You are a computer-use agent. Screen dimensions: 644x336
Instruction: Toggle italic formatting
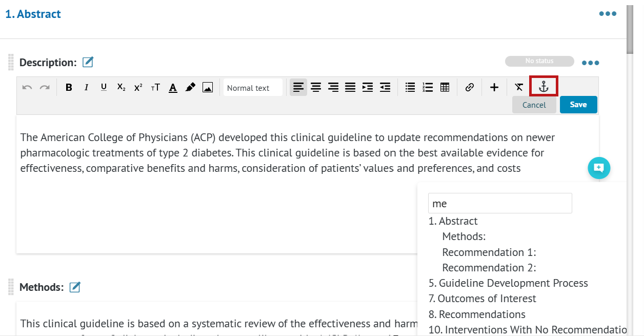pos(86,88)
